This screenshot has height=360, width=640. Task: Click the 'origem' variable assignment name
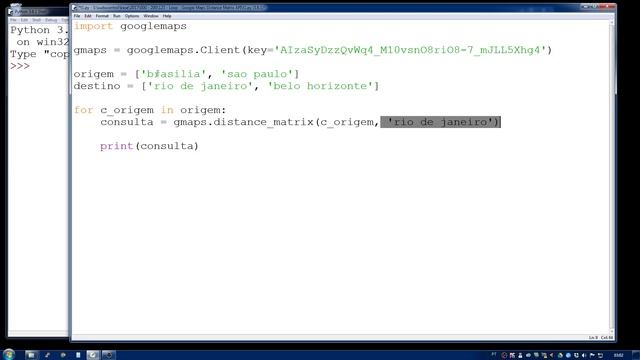(x=94, y=74)
